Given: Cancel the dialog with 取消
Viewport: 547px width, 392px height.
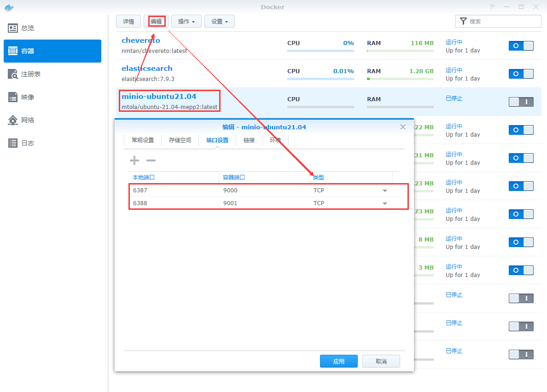Looking at the screenshot, I should (x=381, y=361).
